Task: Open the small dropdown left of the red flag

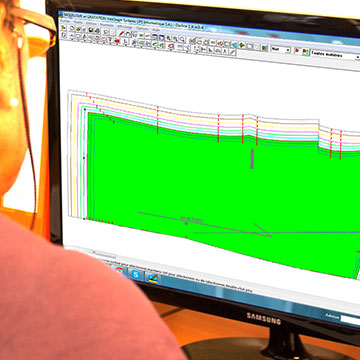Action: click(x=281, y=49)
